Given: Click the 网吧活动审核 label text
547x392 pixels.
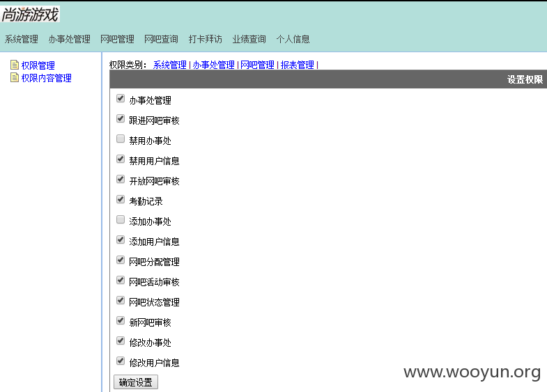Looking at the screenshot, I should pos(154,282).
